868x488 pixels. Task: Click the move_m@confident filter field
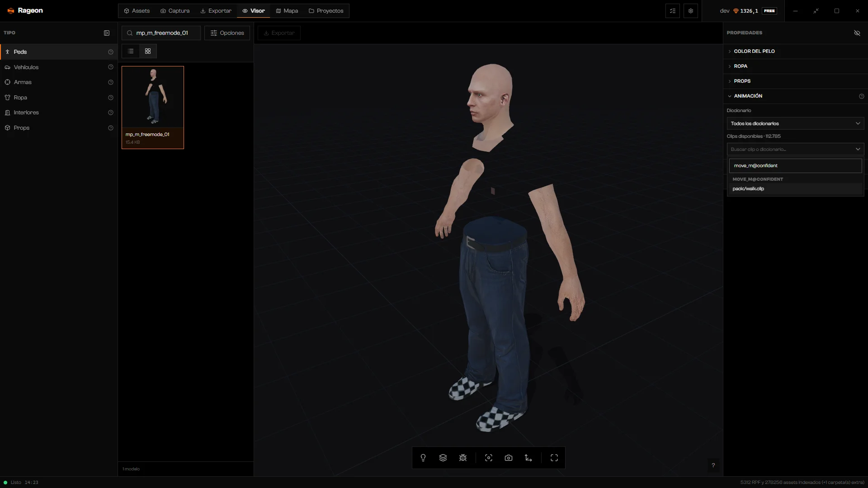tap(795, 166)
